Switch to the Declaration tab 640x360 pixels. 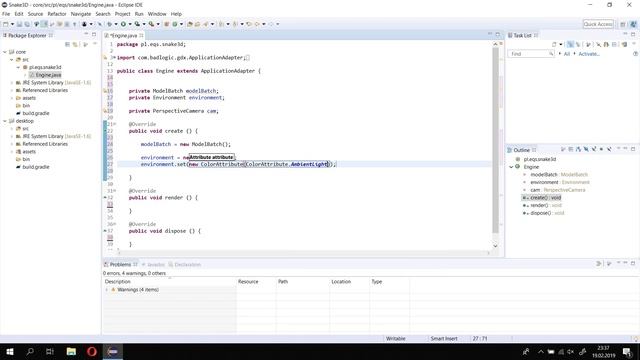(x=184, y=264)
